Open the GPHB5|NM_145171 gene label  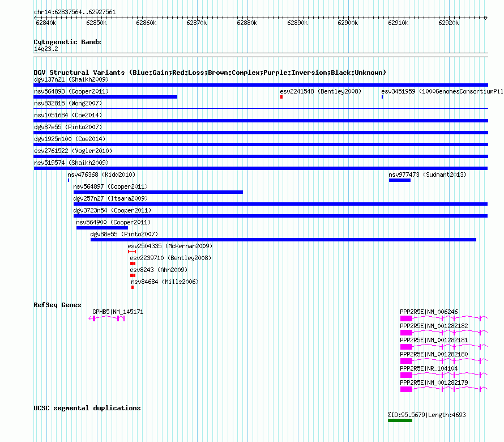[118, 312]
